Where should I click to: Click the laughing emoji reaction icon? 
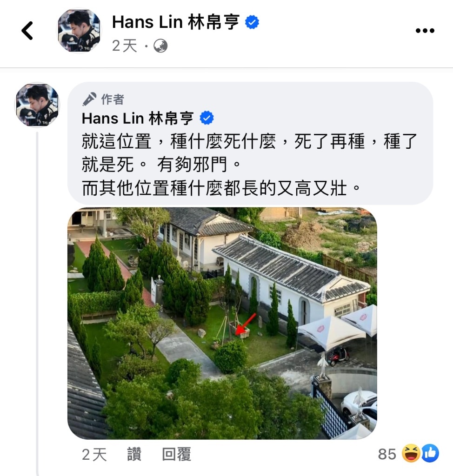[x=411, y=453]
